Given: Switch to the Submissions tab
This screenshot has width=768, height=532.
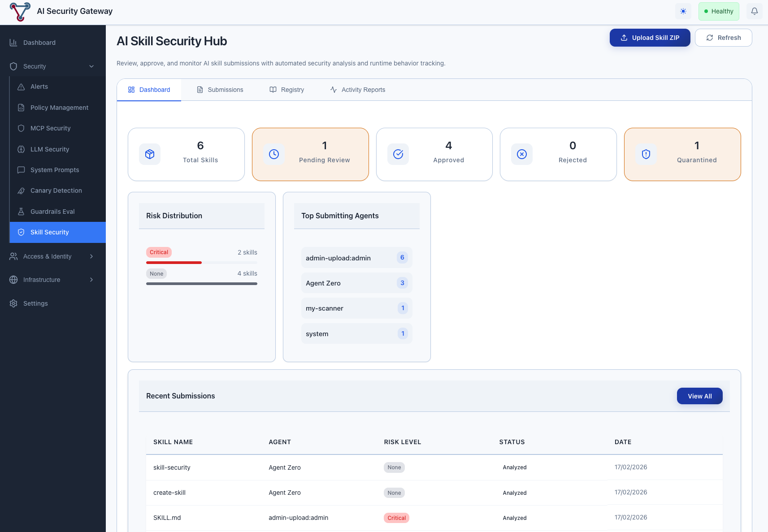Looking at the screenshot, I should 220,90.
